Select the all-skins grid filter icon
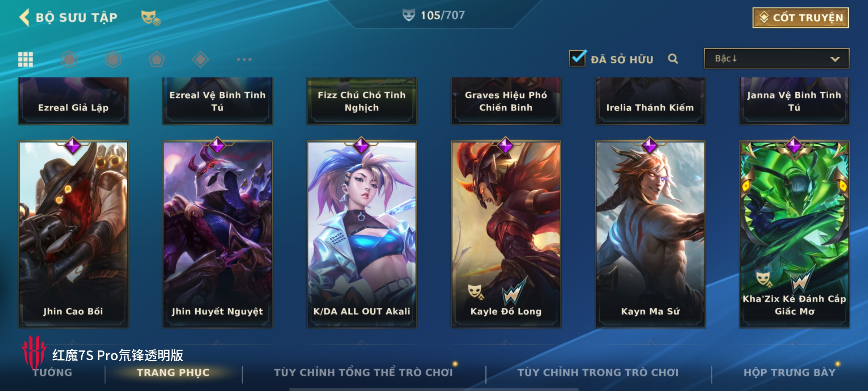The height and width of the screenshot is (391, 868). (x=26, y=59)
